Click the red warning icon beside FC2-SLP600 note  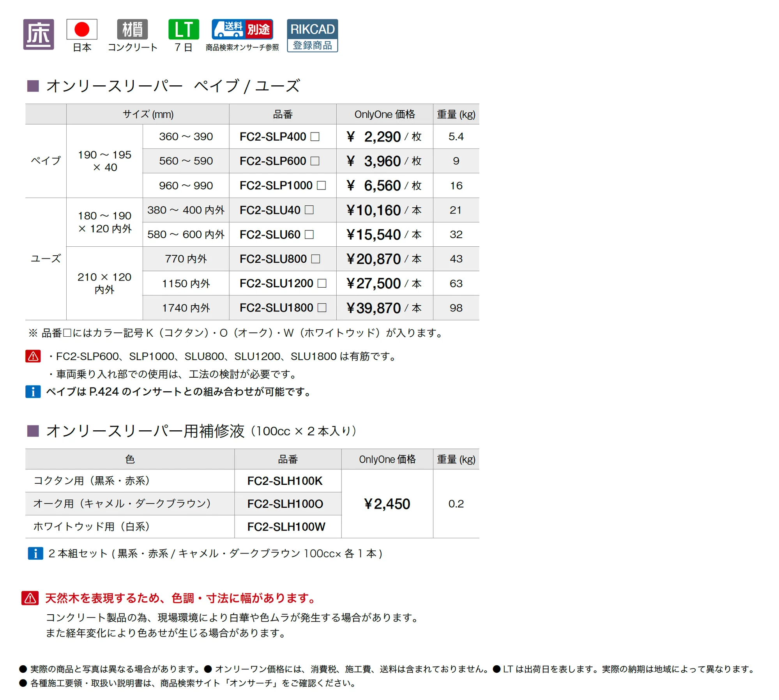click(x=33, y=356)
